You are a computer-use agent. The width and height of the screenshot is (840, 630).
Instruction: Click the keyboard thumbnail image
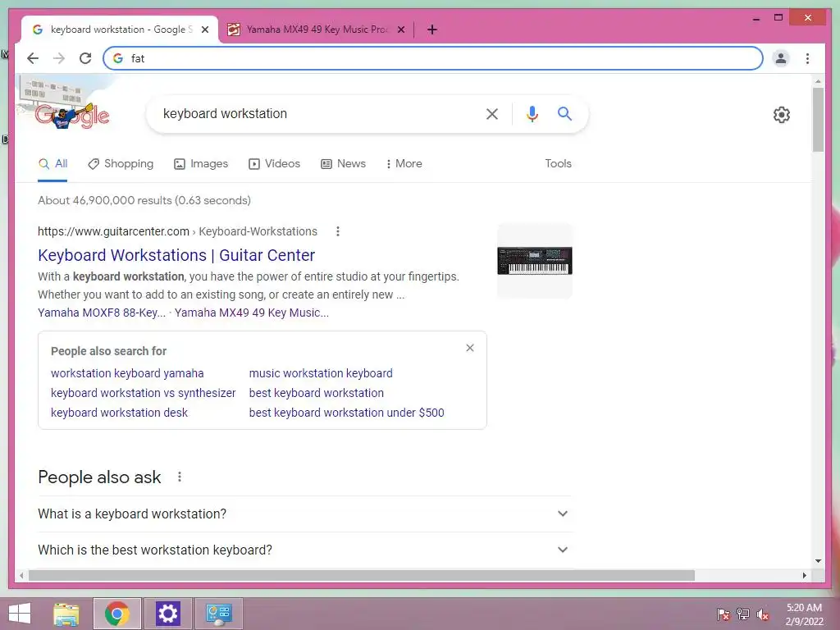coord(535,260)
